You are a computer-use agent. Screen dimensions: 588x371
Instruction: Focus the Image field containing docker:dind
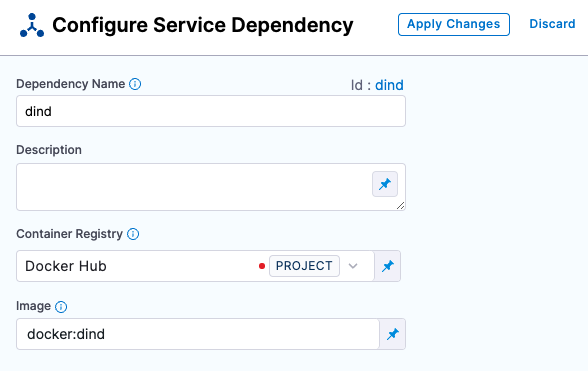click(198, 334)
